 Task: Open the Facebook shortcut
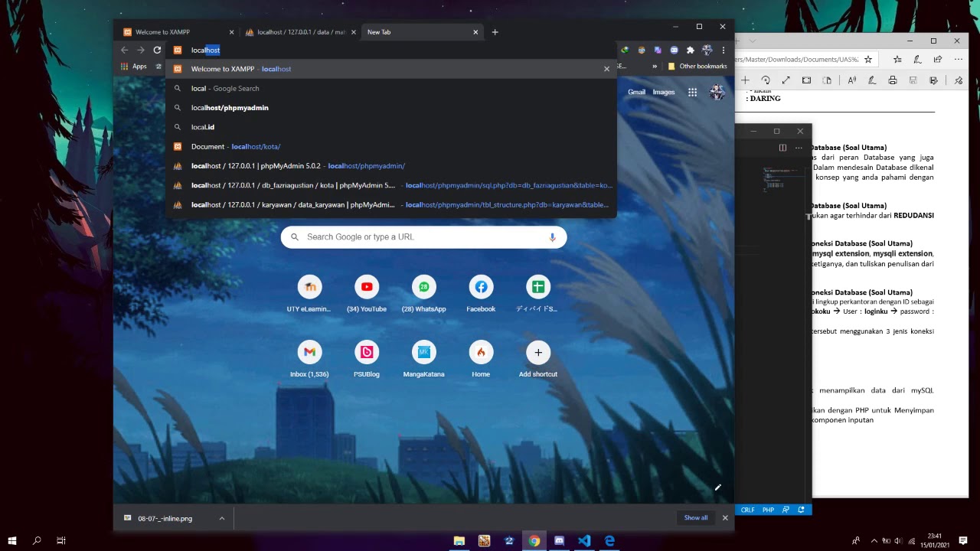tap(481, 295)
